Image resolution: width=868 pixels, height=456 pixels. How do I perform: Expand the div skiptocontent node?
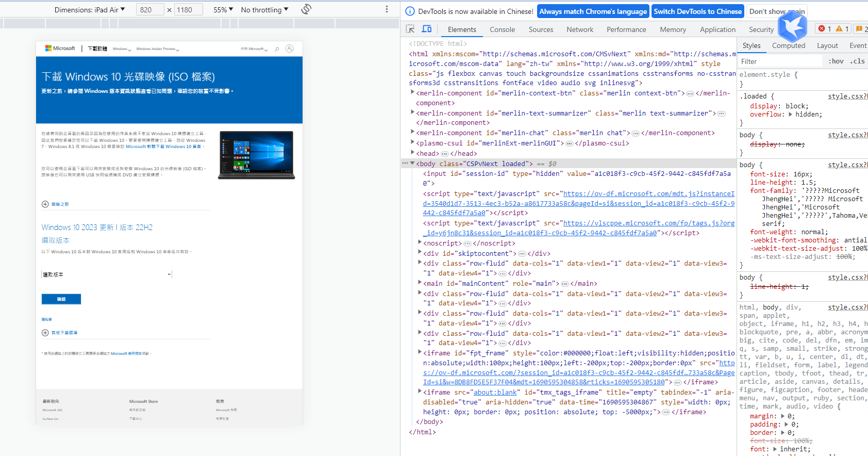click(420, 253)
